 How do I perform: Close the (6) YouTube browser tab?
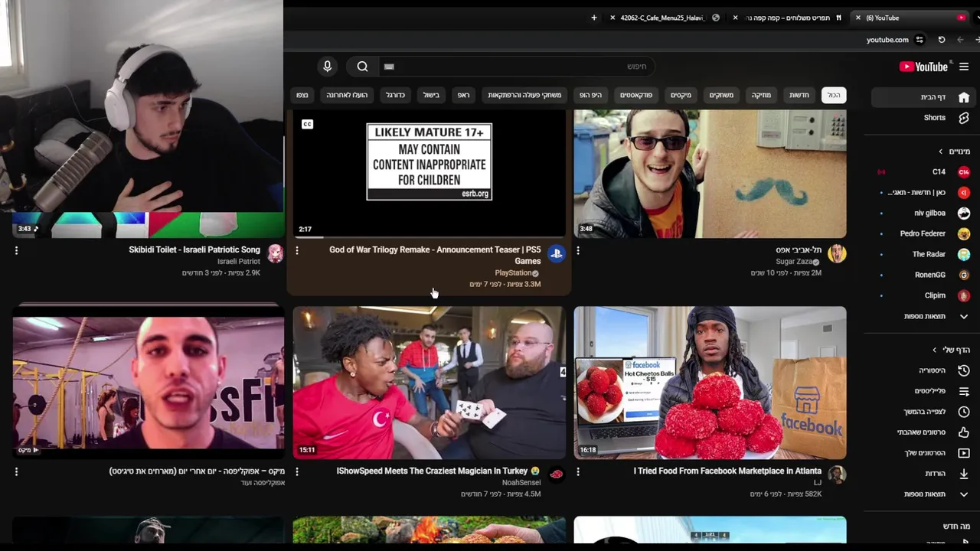click(857, 18)
